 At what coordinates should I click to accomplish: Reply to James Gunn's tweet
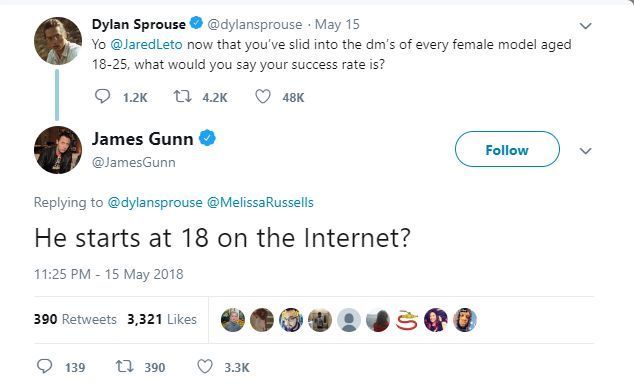[44, 366]
